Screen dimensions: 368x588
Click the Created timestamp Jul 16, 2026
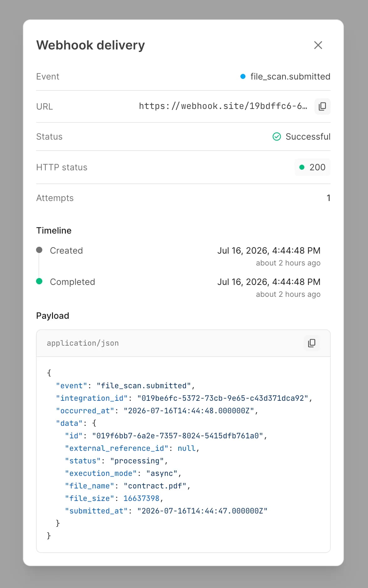(x=269, y=250)
